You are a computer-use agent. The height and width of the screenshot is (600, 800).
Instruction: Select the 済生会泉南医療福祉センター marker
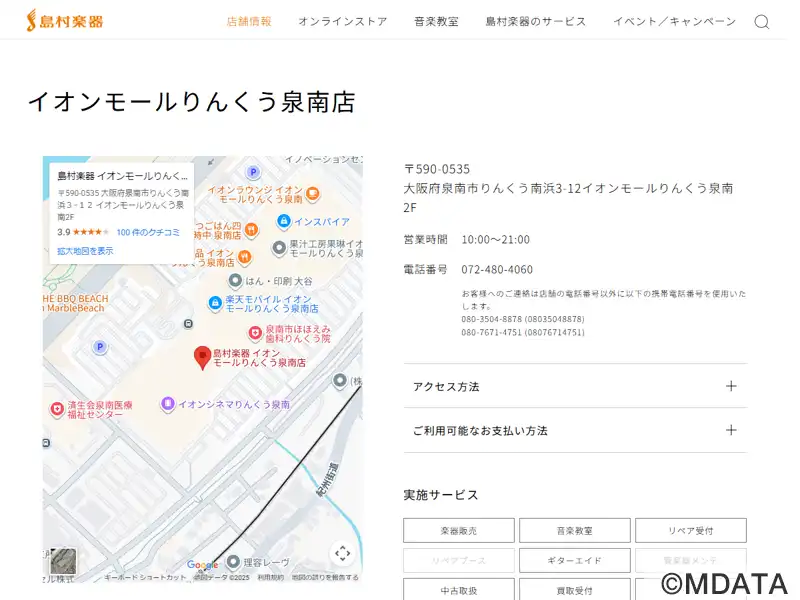(x=57, y=409)
